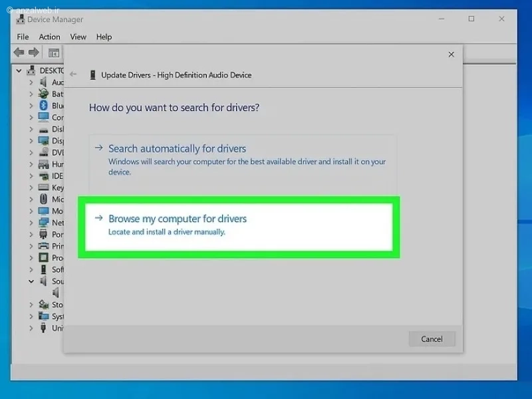Collapse the Sound controllers tree node
Screen dimensions: 532x399
(31, 281)
